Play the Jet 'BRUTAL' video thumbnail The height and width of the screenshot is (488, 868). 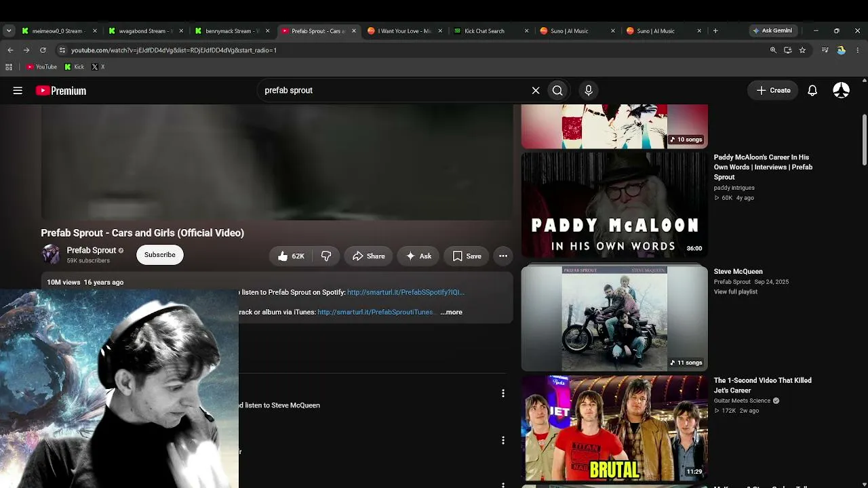pos(614,428)
